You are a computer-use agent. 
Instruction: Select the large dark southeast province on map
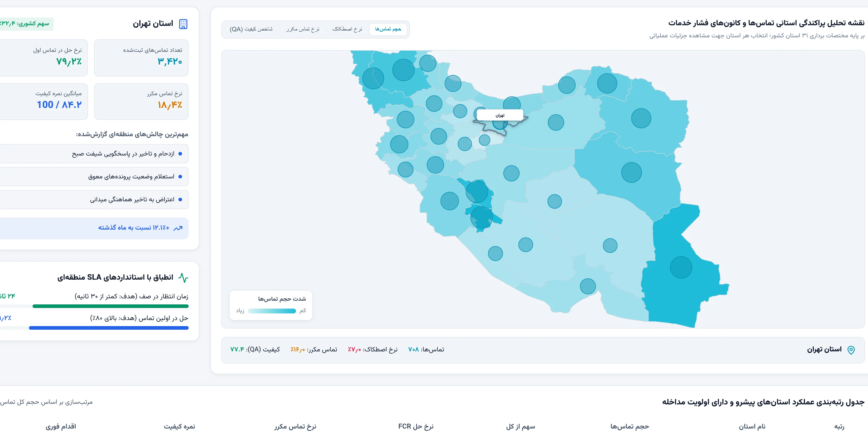click(x=681, y=267)
